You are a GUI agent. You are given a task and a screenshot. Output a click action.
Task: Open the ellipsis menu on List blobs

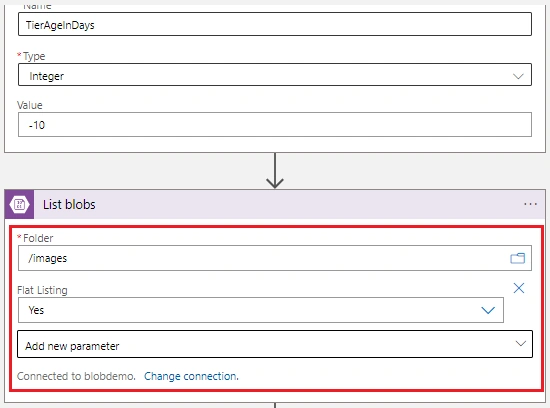[530, 204]
